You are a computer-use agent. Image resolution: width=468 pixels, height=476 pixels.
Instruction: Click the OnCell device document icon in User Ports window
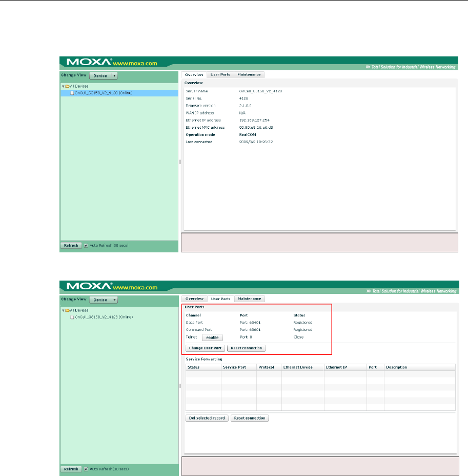tap(72, 317)
